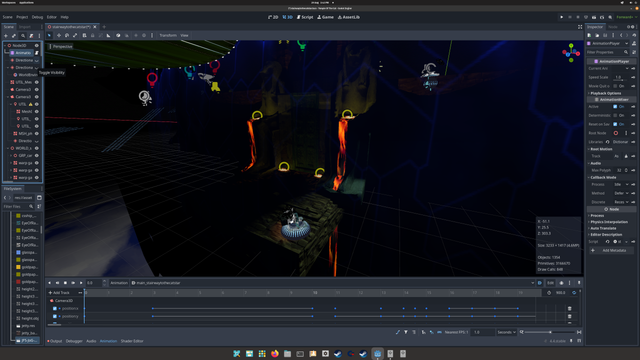Toggle visibility of WORLD_s node
This screenshot has height=360, width=640.
tap(36, 148)
